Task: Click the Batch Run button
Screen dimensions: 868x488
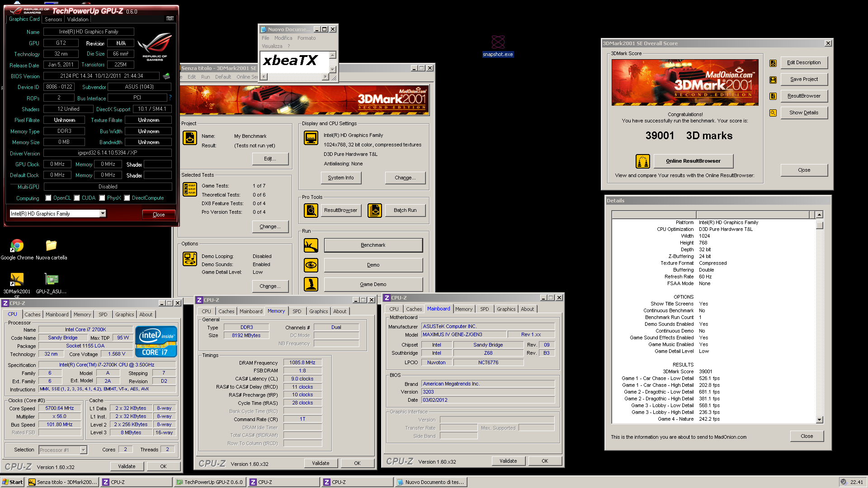Action: tap(405, 210)
